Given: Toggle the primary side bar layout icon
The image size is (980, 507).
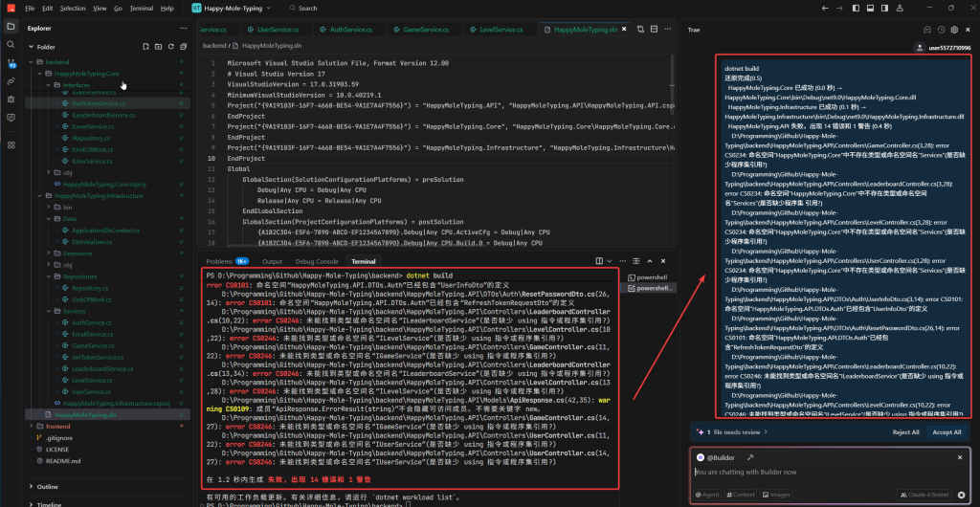Looking at the screenshot, I should point(855,8).
